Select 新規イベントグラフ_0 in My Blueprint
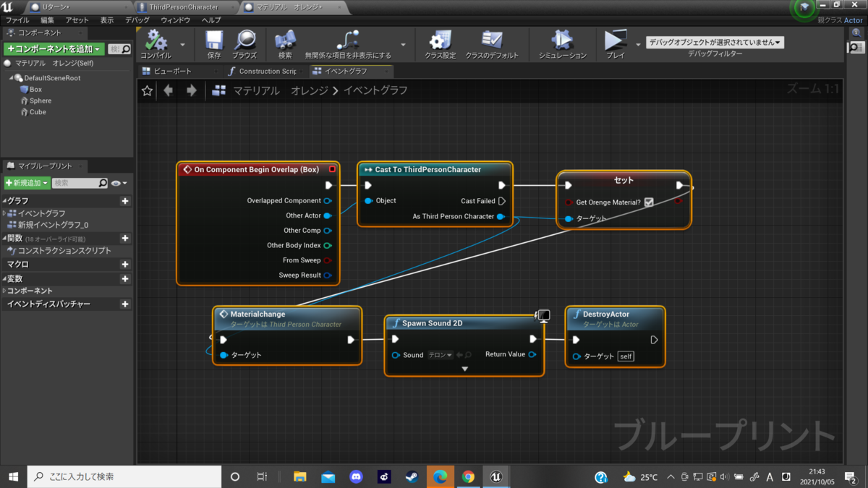Viewport: 868px width, 488px height. (x=53, y=225)
